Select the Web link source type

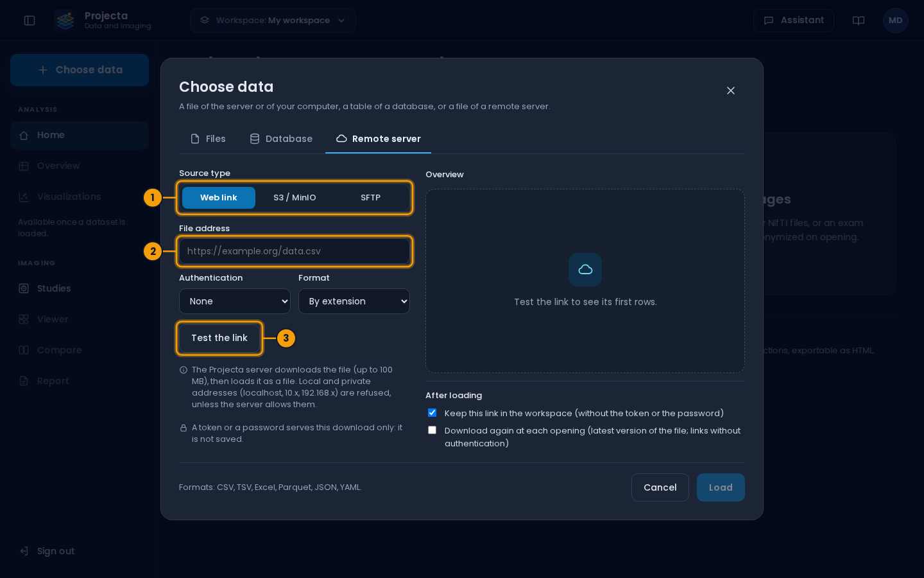219,198
